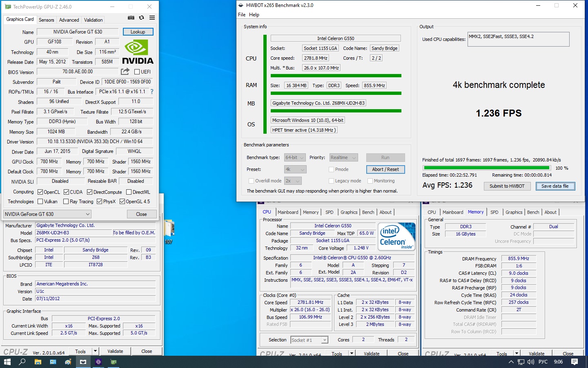Click the GPU-Z refresh icon
This screenshot has width=588, height=368.
tap(141, 18)
